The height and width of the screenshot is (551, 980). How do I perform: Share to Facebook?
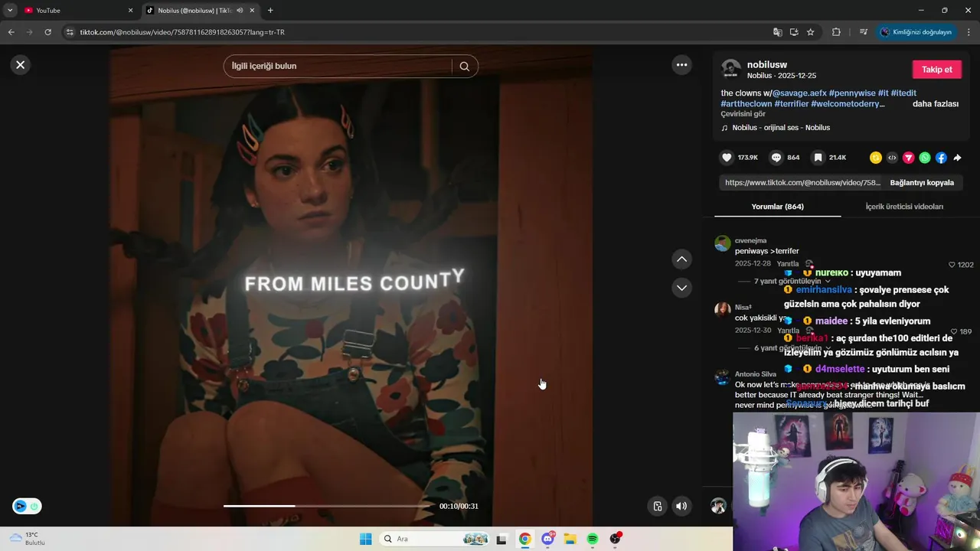click(941, 158)
